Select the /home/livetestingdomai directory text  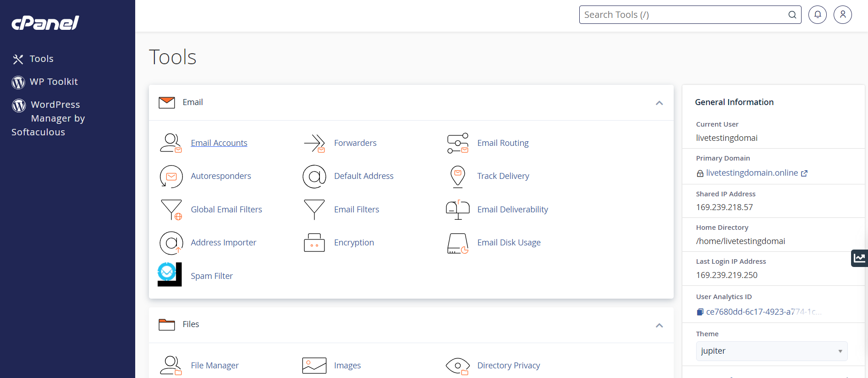pos(741,241)
